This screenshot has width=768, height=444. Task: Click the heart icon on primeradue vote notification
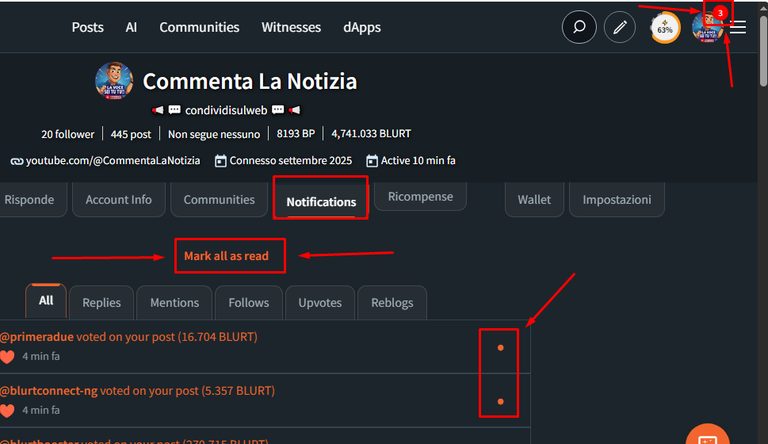click(7, 357)
